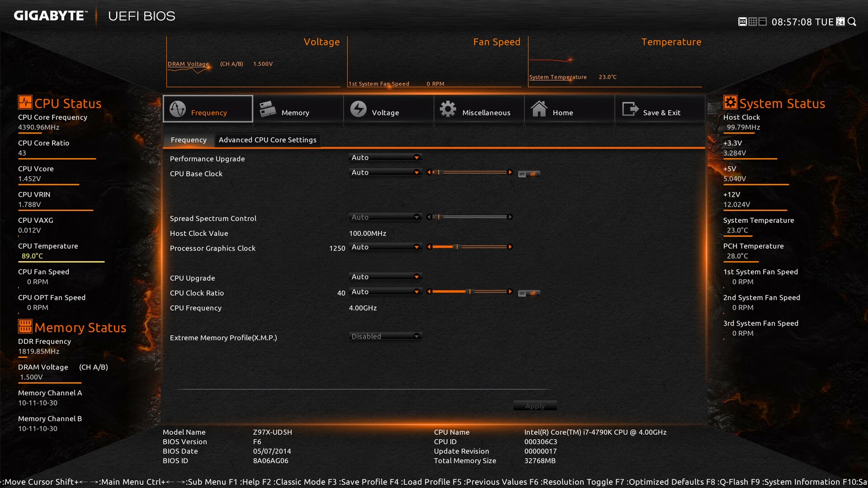Open the calendar date icon
The width and height of the screenshot is (868, 488).
click(840, 21)
